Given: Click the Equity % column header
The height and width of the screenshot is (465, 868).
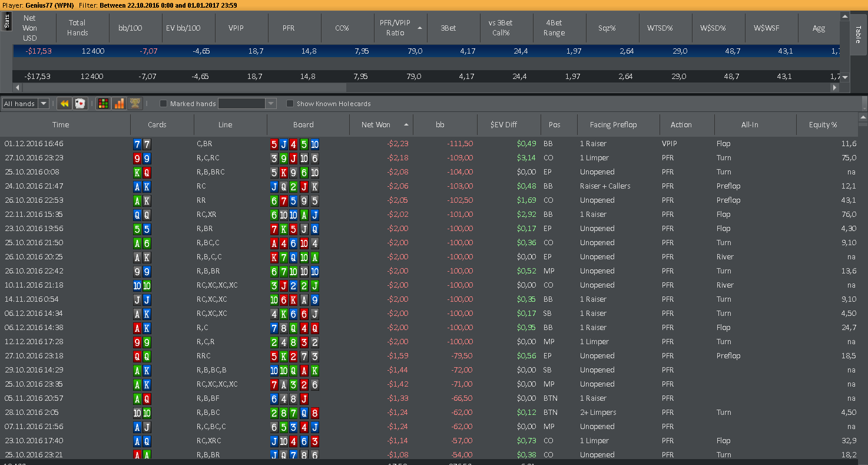Looking at the screenshot, I should [823, 125].
